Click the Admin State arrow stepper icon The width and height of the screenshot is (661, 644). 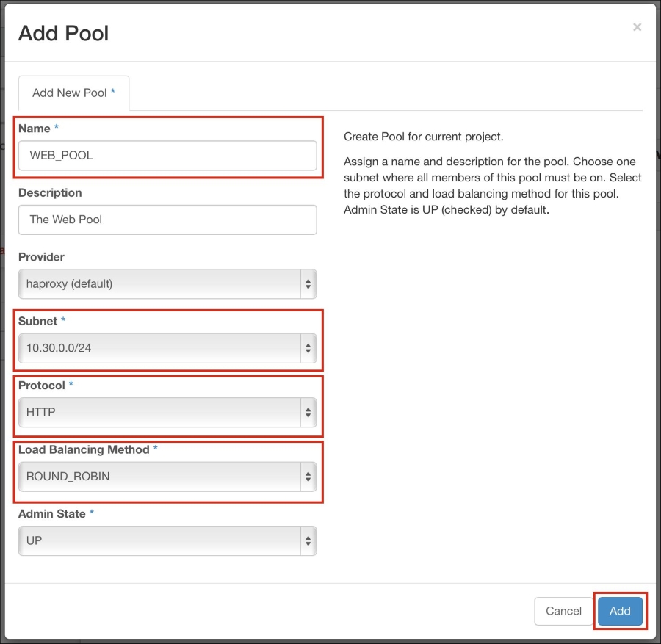[x=308, y=540]
